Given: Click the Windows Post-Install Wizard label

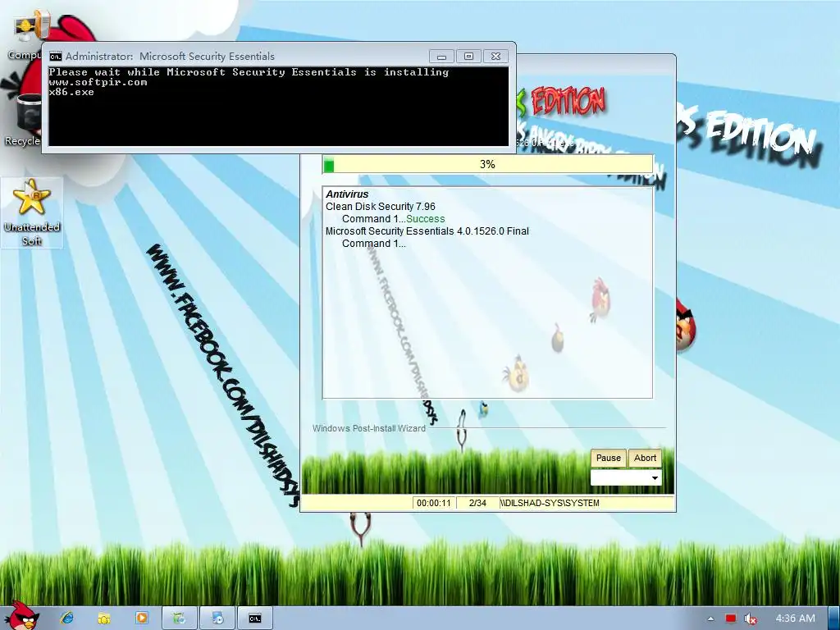Looking at the screenshot, I should click(369, 428).
